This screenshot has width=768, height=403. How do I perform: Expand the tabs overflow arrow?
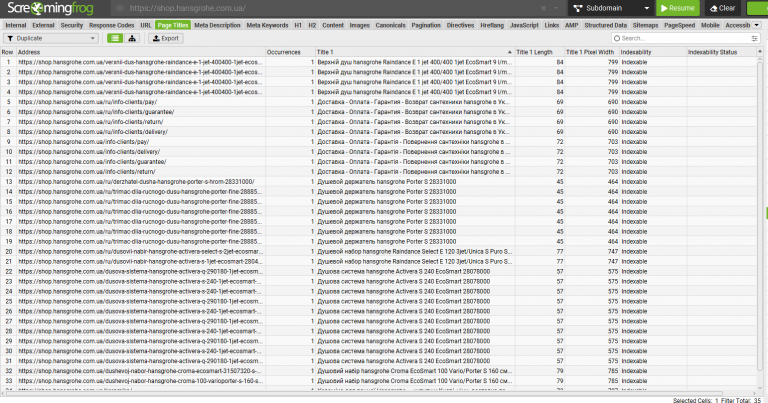(756, 25)
